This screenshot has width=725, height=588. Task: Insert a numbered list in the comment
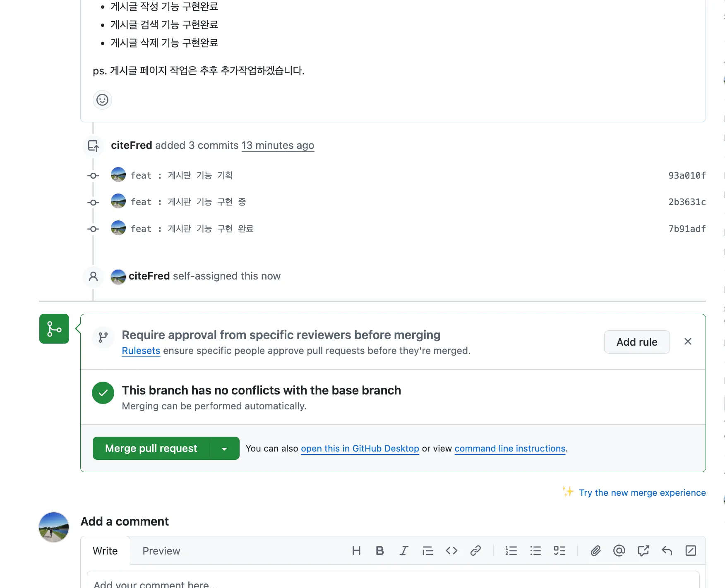tap(511, 551)
